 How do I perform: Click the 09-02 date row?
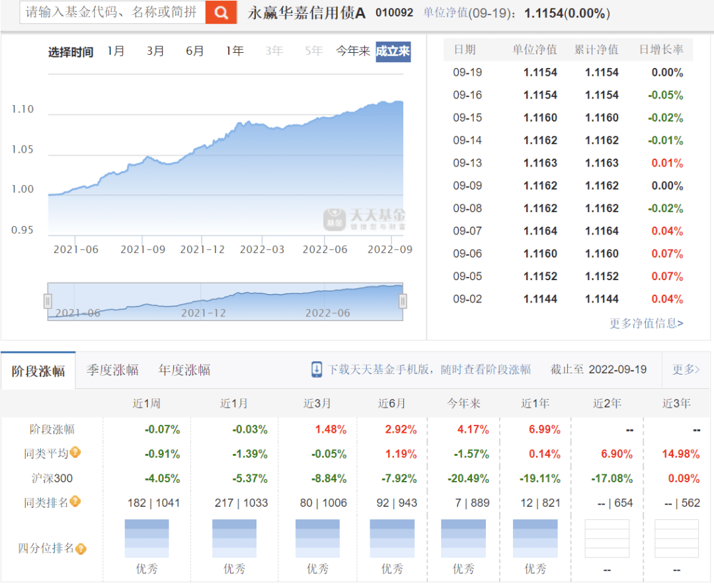[568, 299]
